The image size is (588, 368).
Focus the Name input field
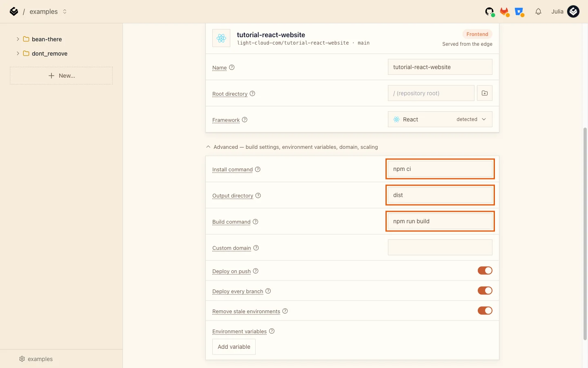440,67
